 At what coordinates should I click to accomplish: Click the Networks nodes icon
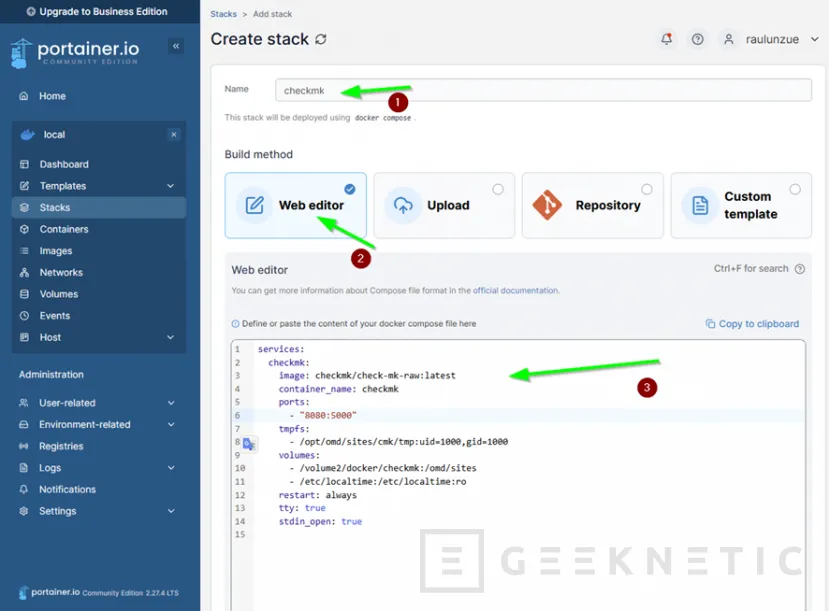[x=24, y=273]
